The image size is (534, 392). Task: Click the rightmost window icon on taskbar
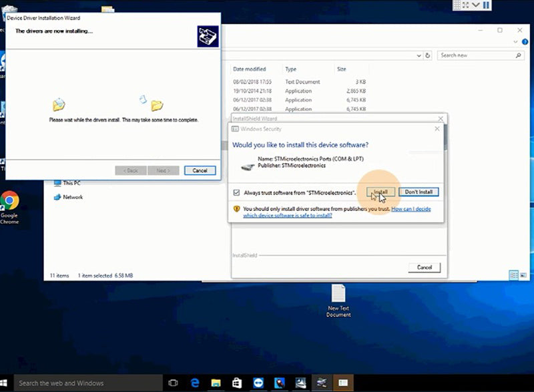pyautogui.click(x=343, y=383)
